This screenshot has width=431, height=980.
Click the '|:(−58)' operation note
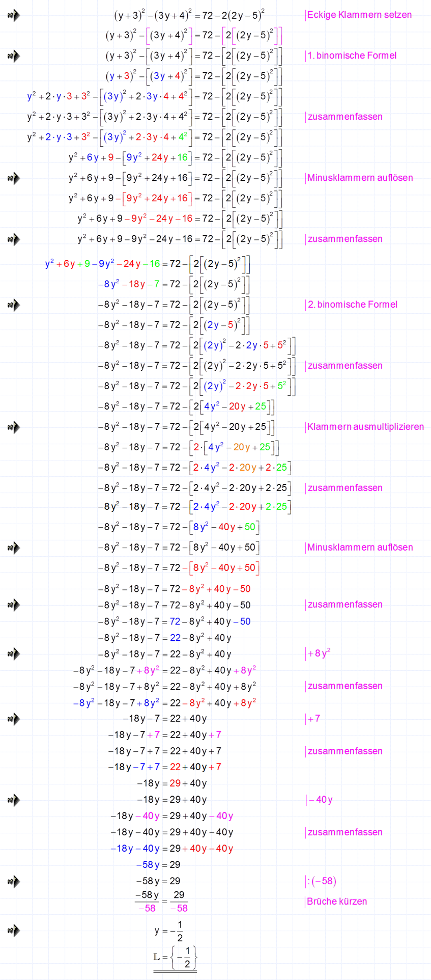pyautogui.click(x=321, y=881)
